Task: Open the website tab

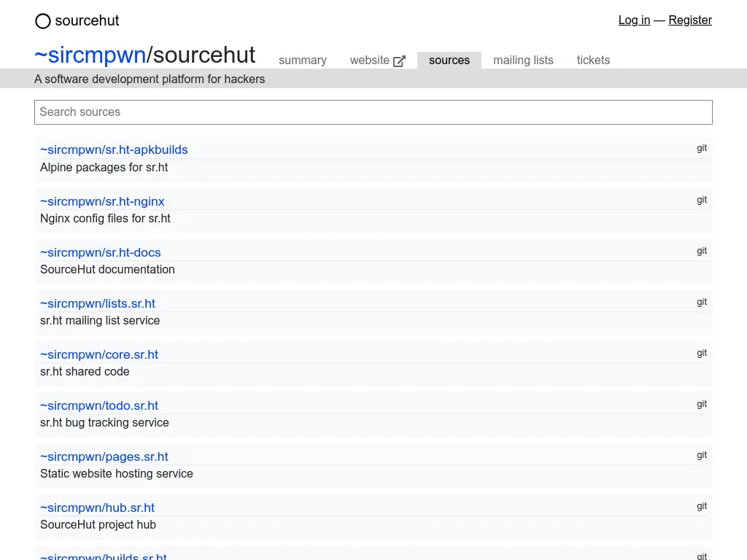Action: (x=377, y=60)
